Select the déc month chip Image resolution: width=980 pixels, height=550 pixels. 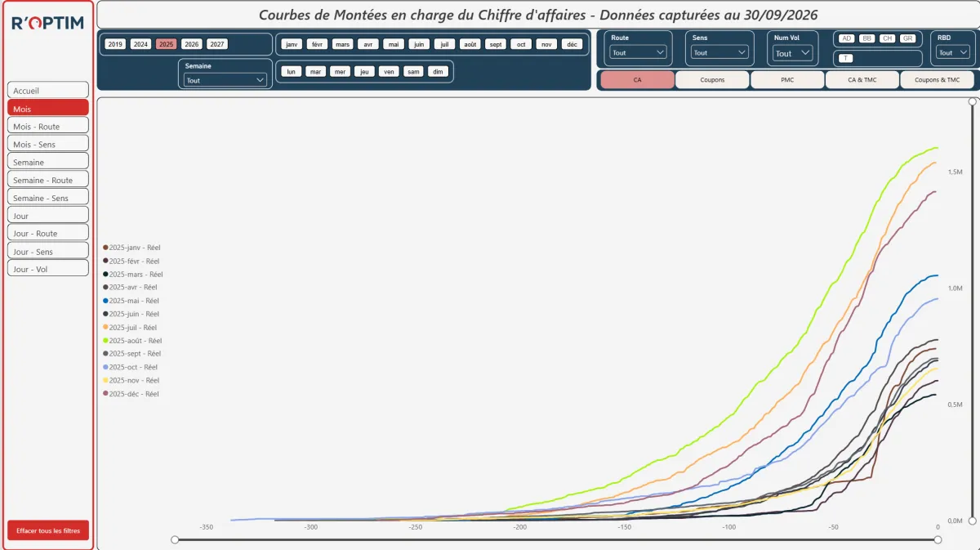(572, 44)
